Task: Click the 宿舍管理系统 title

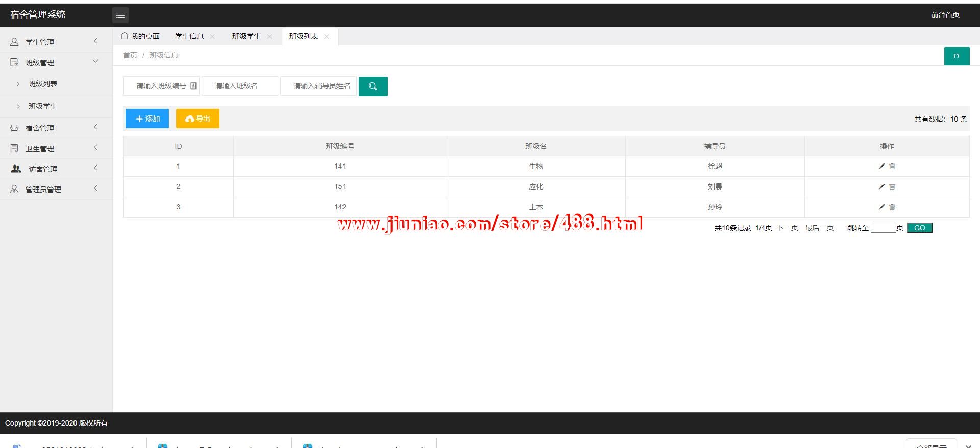Action: pyautogui.click(x=38, y=15)
